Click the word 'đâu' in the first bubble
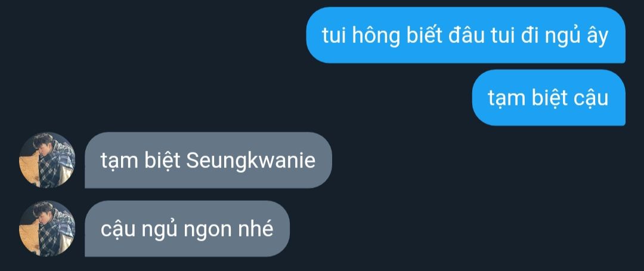The image size is (644, 271). click(x=463, y=35)
